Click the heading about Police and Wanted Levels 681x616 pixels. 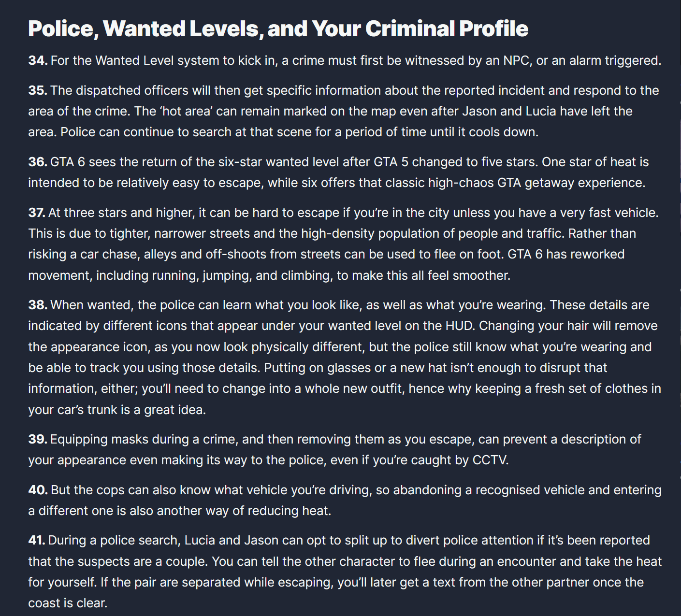click(278, 29)
